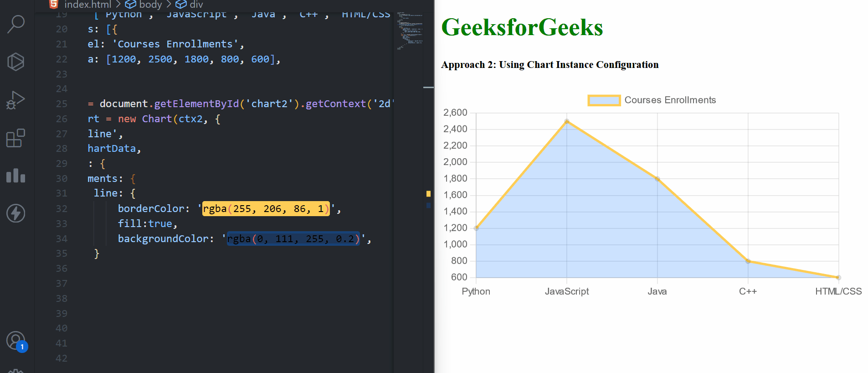
Task: Open the Search view in activity bar
Action: pyautogui.click(x=16, y=24)
